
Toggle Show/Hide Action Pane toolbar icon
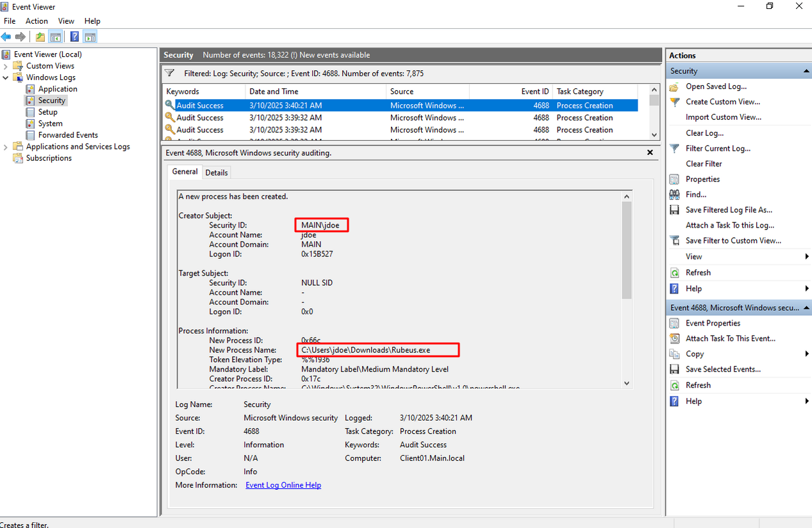[90, 37]
